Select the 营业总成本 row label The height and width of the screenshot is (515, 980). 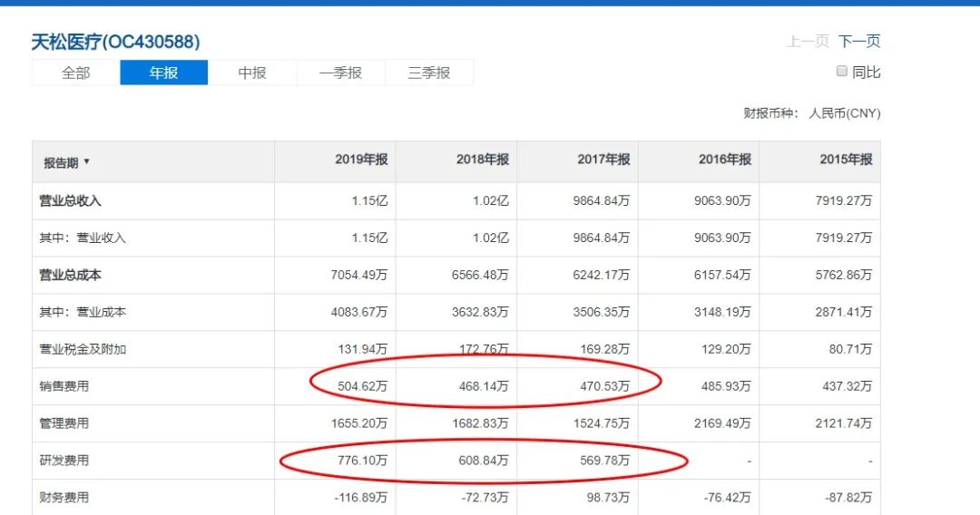coord(70,275)
